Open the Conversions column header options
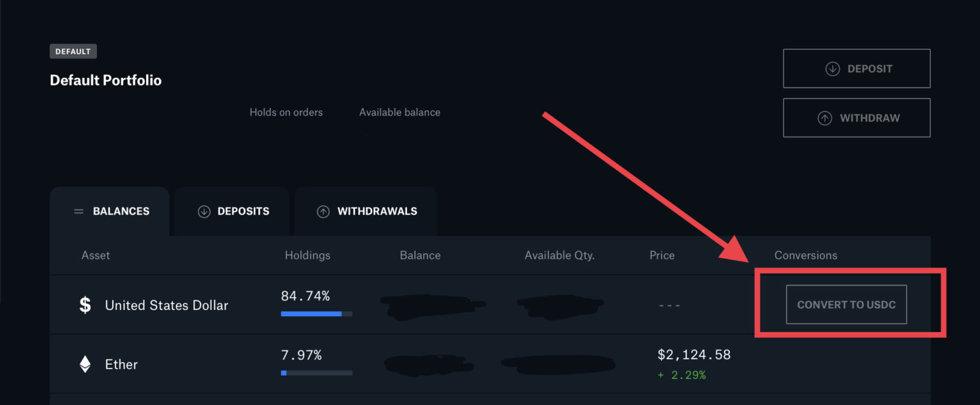980x405 pixels. click(x=806, y=255)
